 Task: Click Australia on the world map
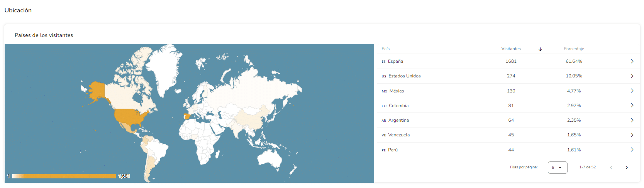click(269, 158)
